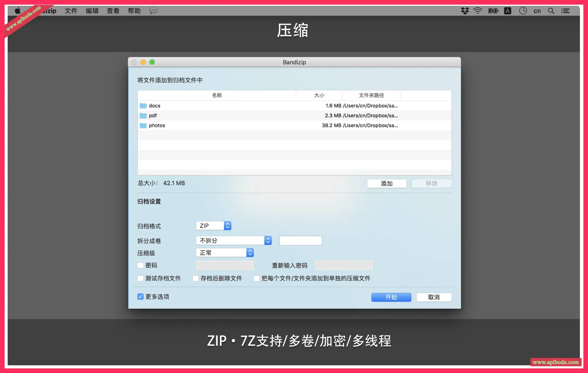Open the Wi-Fi status icon

478,11
